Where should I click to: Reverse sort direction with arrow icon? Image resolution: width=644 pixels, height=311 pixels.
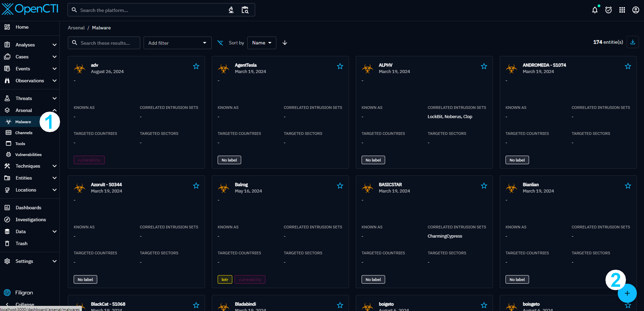pos(285,43)
